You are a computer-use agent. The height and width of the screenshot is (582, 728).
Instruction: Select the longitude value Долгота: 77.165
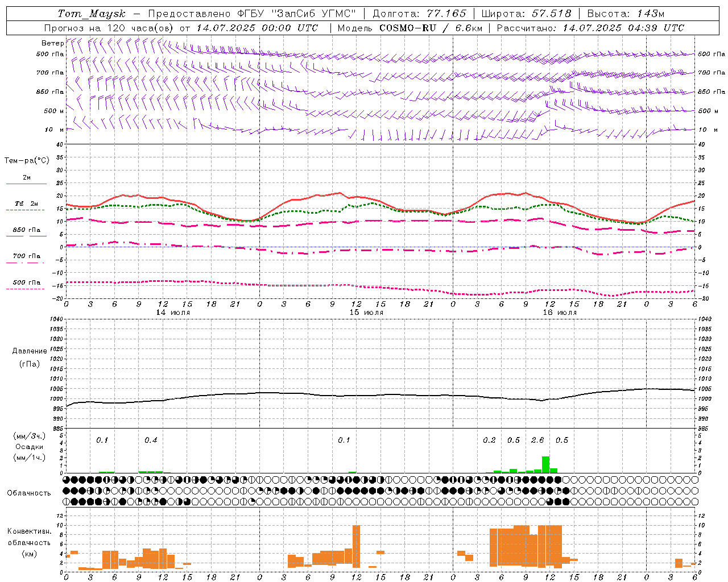419,14
